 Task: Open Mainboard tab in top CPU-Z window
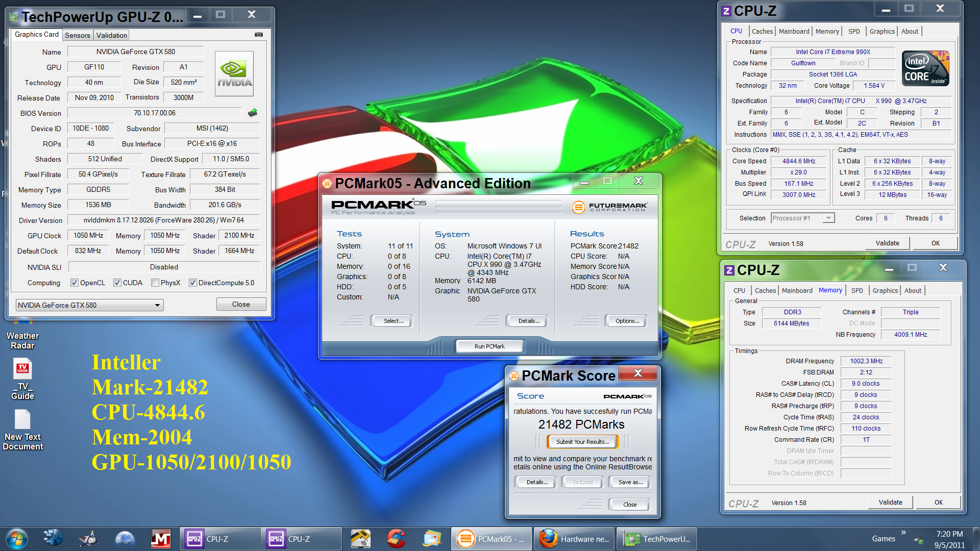click(x=794, y=31)
